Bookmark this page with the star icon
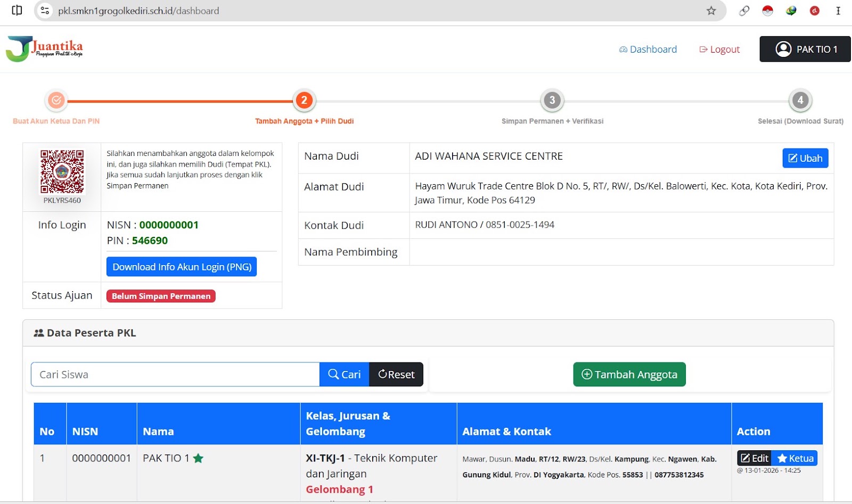This screenshot has height=504, width=852. coord(711,11)
